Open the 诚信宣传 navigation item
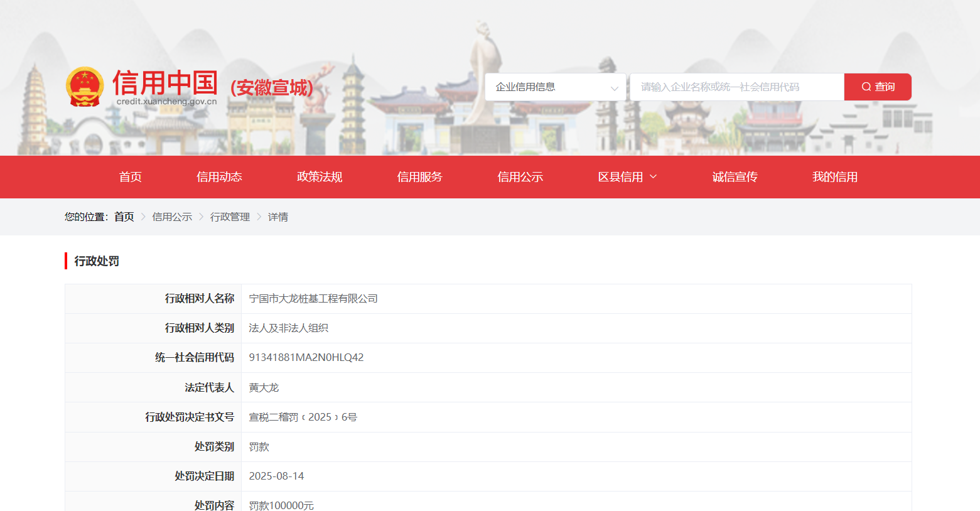 735,177
